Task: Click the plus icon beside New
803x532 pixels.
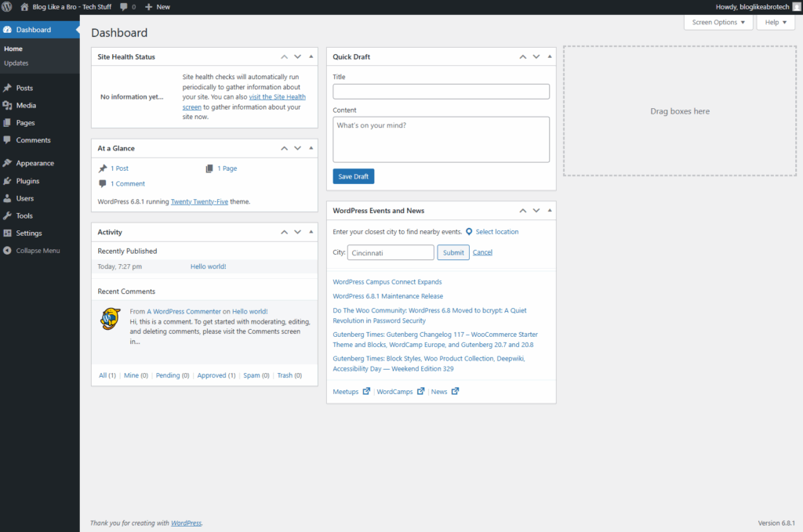Action: 148,6
